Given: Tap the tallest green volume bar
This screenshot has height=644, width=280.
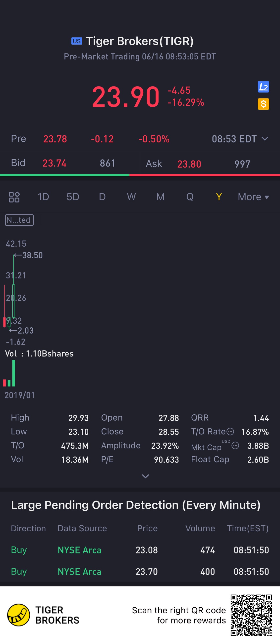Looking at the screenshot, I should point(14,373).
